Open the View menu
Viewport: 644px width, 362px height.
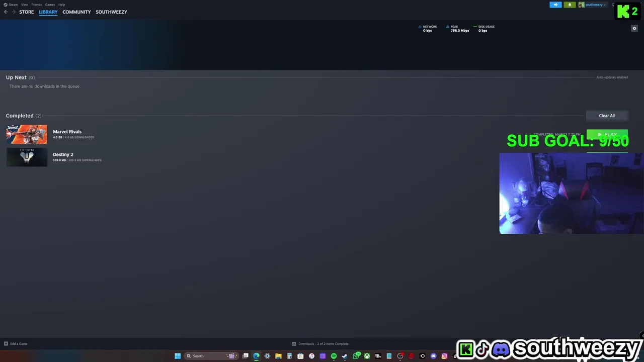[x=24, y=5]
